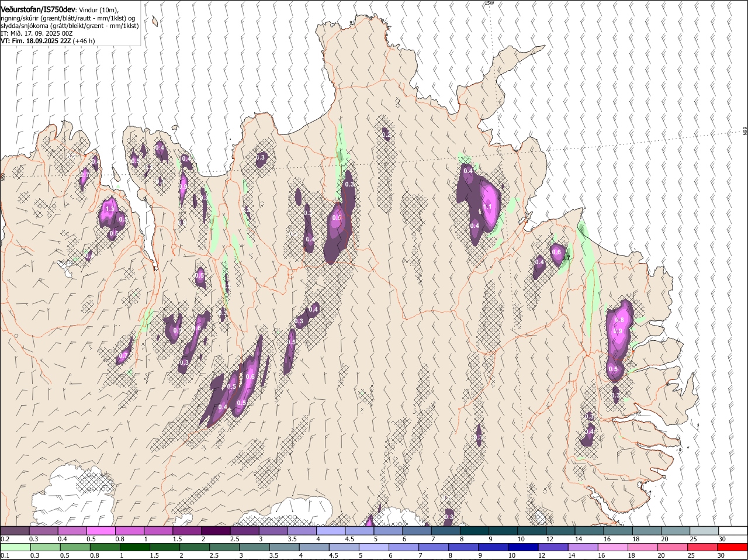Click the '0.2' legend label
748x560 pixels.
[x=5, y=539]
